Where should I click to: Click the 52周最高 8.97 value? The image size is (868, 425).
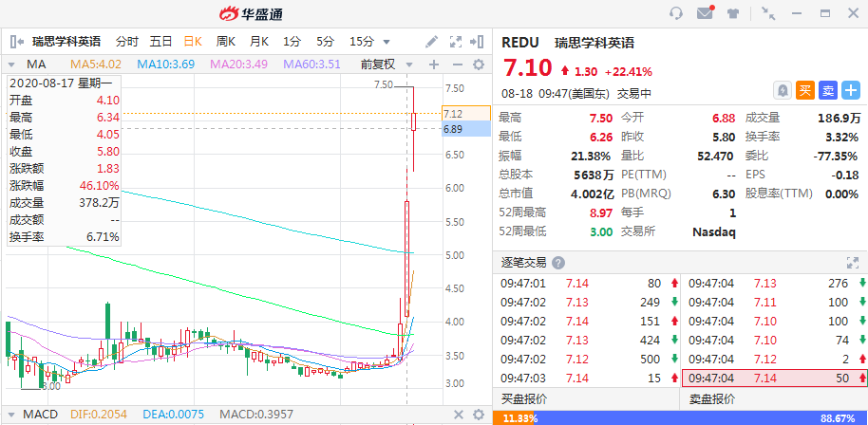point(600,212)
